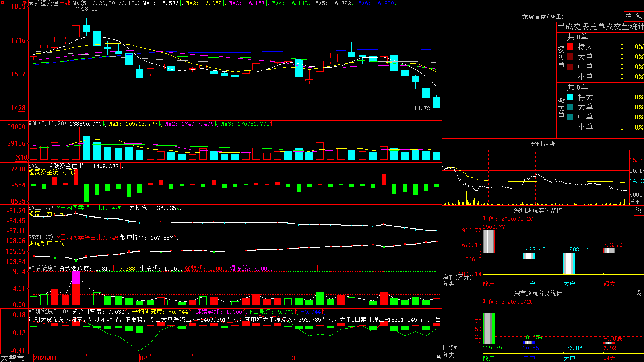
Task: Click the 大智慧 logo in the bottom-left corner
Action: click(x=12, y=358)
